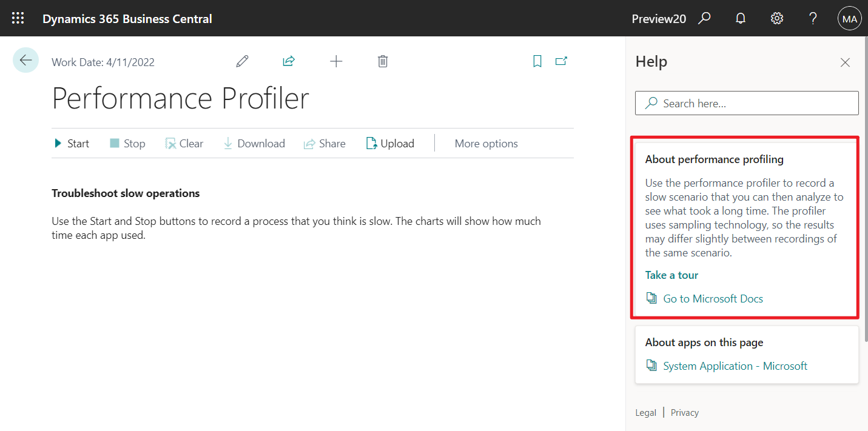Open Dynamics 365 settings gear

[x=777, y=18]
